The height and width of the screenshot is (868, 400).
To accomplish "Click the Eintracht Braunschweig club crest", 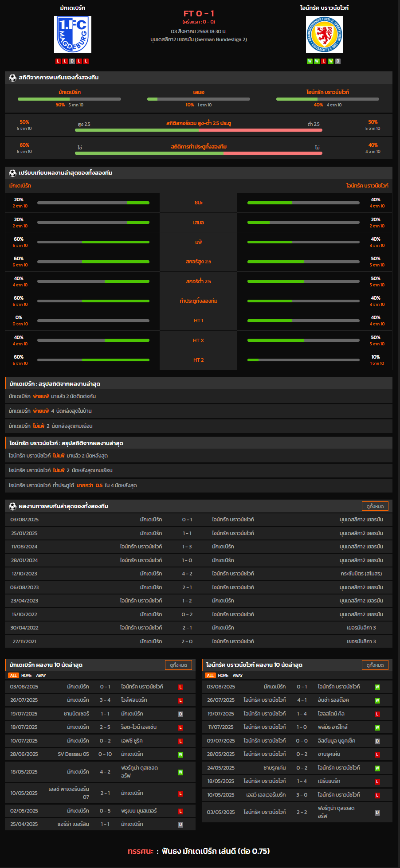I will click(324, 34).
